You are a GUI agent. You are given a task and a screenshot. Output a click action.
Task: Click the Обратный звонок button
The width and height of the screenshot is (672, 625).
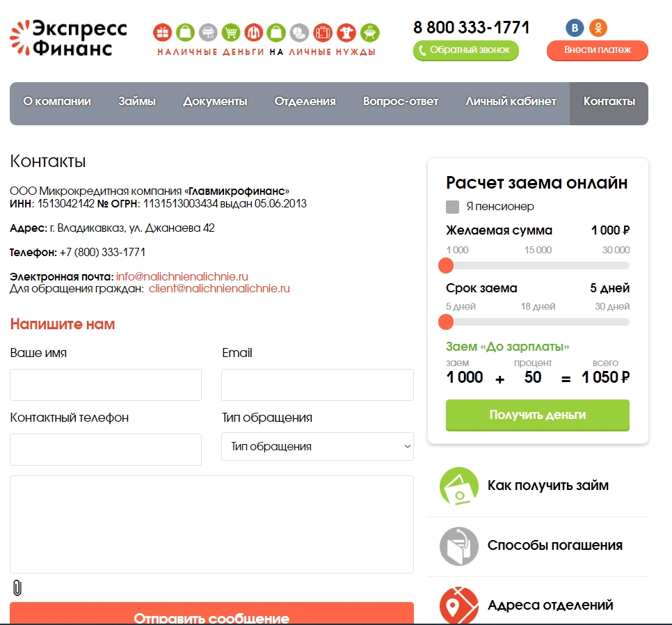pyautogui.click(x=466, y=50)
